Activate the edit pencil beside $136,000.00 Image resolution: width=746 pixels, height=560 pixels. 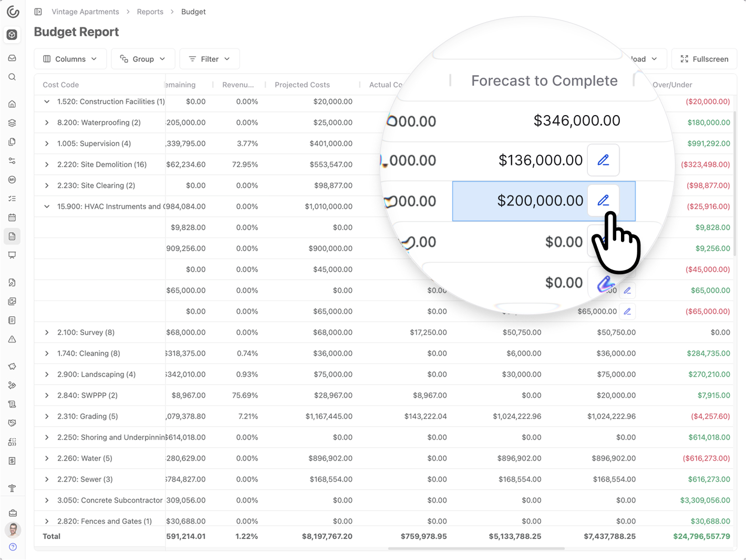(x=603, y=160)
